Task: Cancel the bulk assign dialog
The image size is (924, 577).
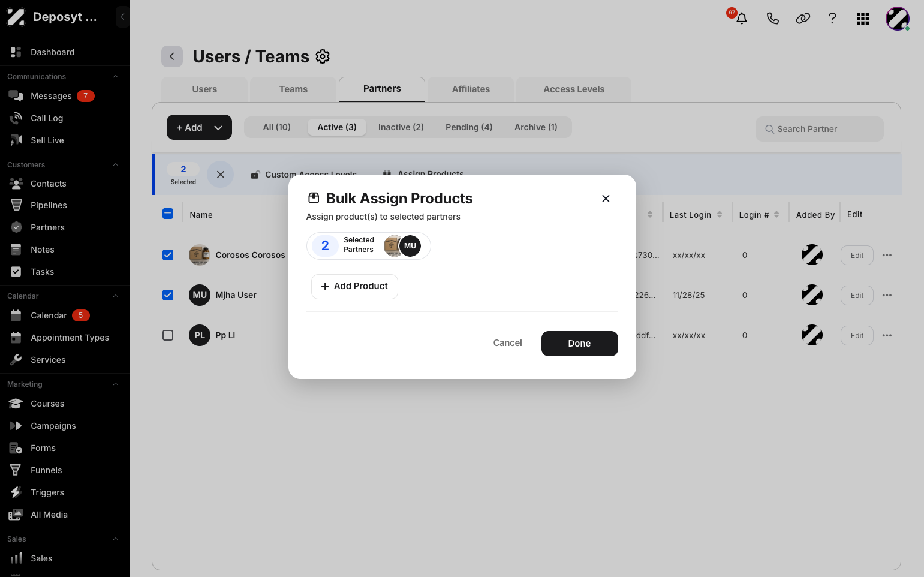Action: coord(507,343)
